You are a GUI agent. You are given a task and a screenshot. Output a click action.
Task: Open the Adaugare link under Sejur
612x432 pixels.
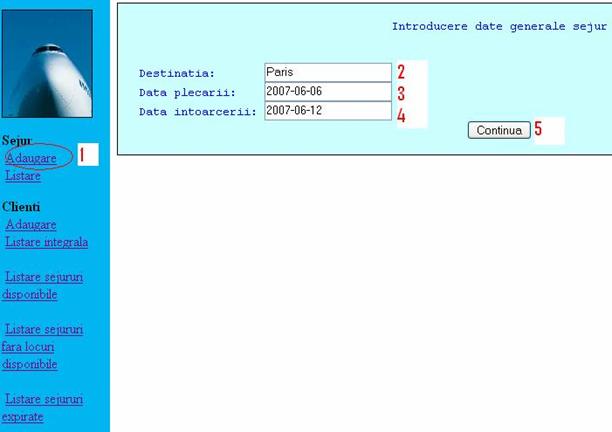click(x=31, y=158)
